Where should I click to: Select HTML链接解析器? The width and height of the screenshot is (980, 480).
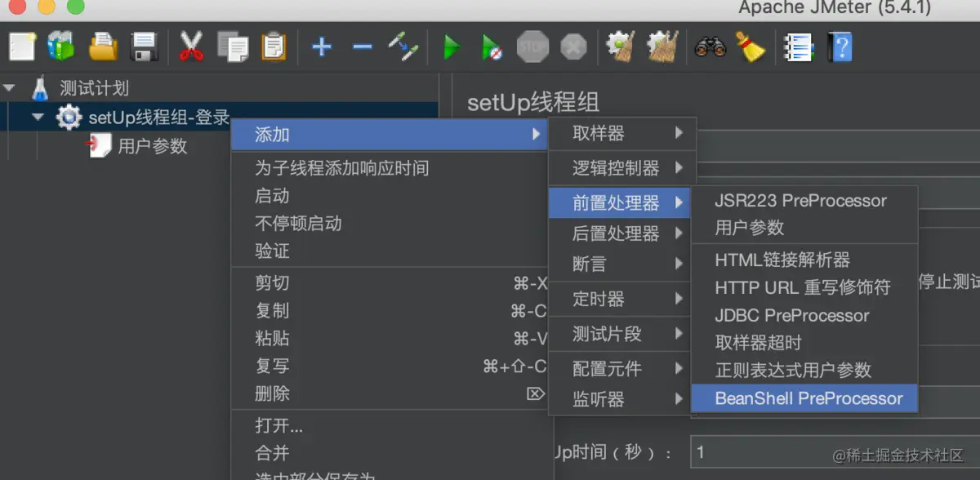804,260
